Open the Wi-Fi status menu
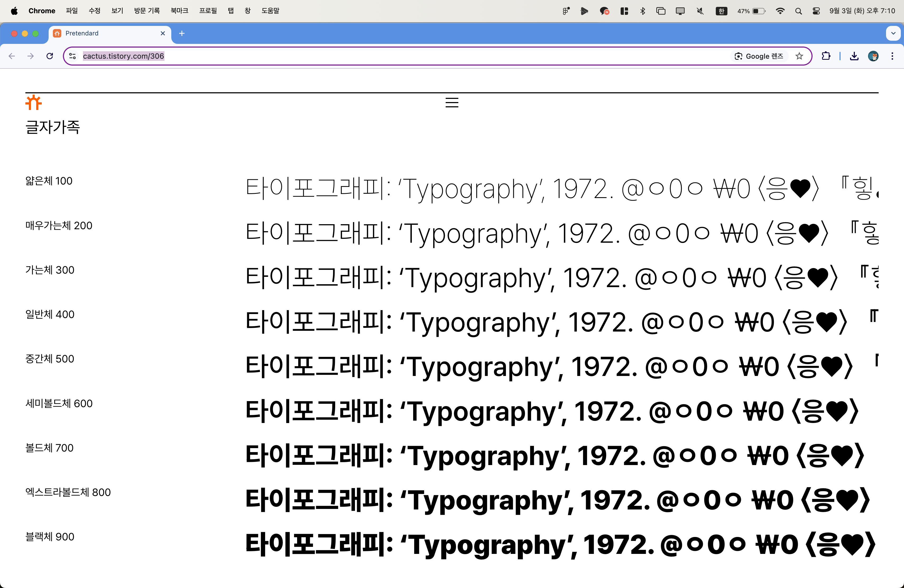Viewport: 904px width, 588px height. pos(780,11)
